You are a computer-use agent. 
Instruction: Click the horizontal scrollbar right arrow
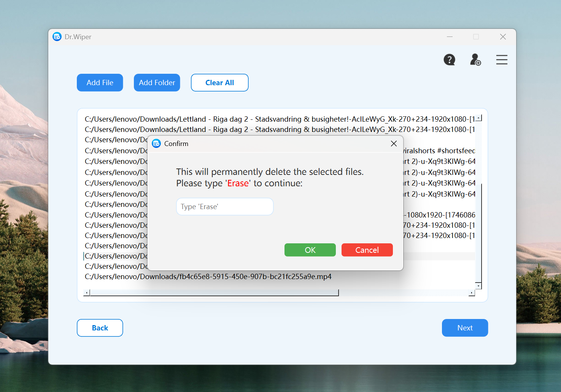472,293
